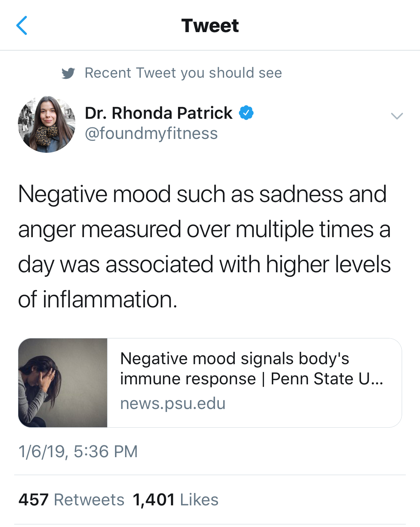The image size is (420, 527).
Task: View the 457 Retweets list
Action: [x=71, y=500]
